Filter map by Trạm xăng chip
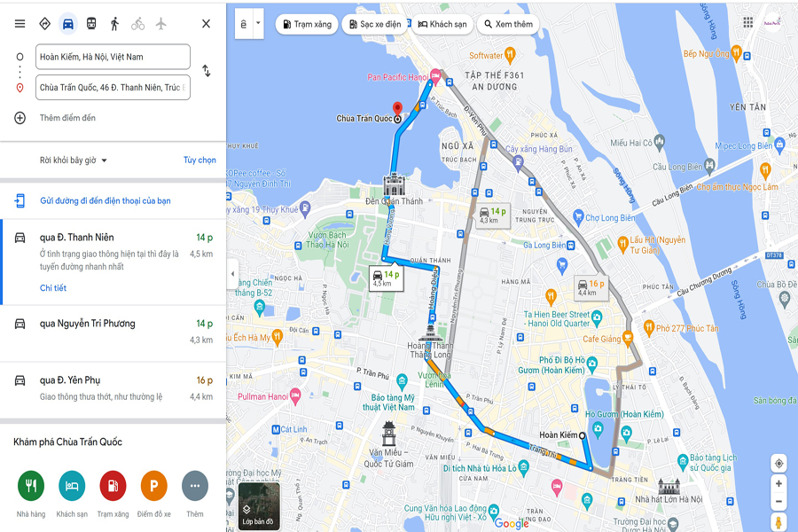Image resolution: width=798 pixels, height=532 pixels. click(307, 24)
